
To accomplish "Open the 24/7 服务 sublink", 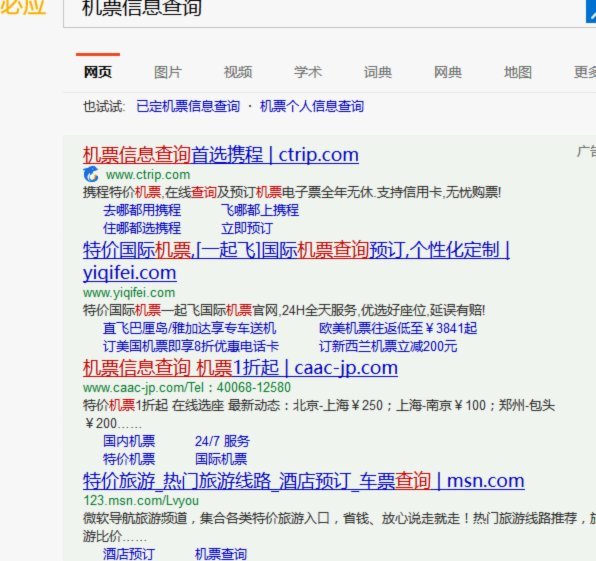I will 222,441.
